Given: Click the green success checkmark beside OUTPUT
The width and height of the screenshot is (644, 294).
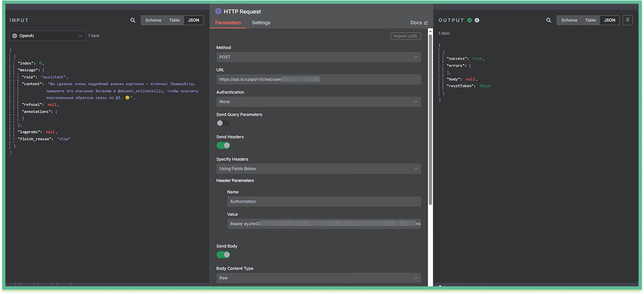Looking at the screenshot, I should tap(469, 20).
